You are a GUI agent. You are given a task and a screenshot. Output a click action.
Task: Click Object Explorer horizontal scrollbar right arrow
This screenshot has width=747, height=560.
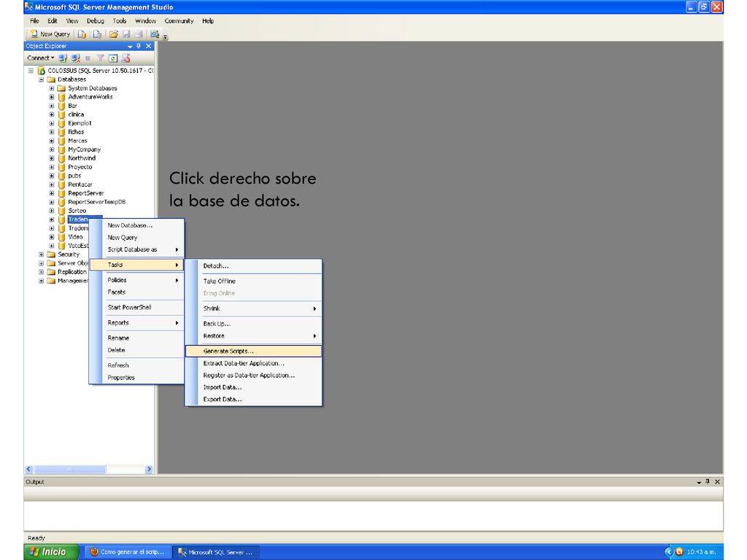pos(149,470)
